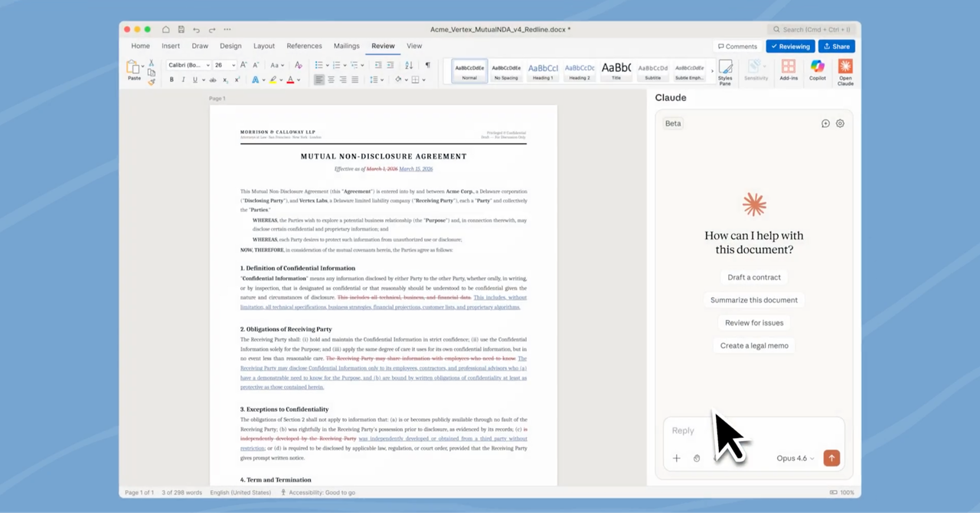The height and width of the screenshot is (513, 980).
Task: Align text left
Action: [x=319, y=80]
